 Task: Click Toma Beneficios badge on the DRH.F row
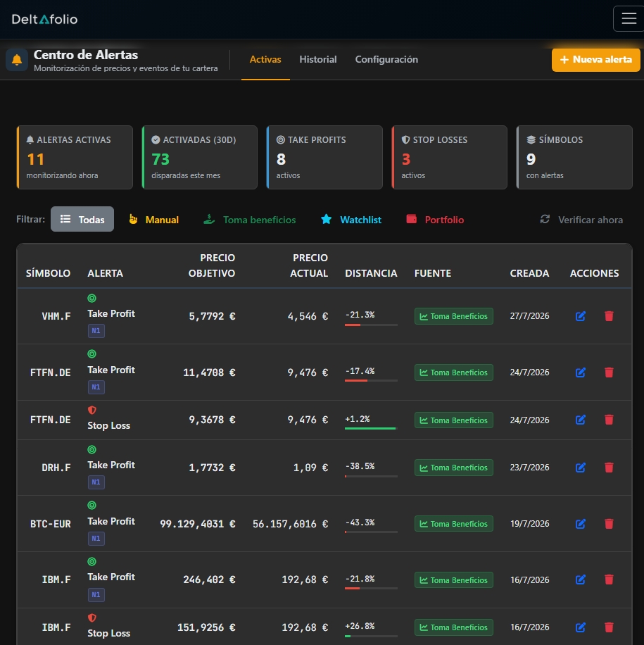(x=453, y=468)
